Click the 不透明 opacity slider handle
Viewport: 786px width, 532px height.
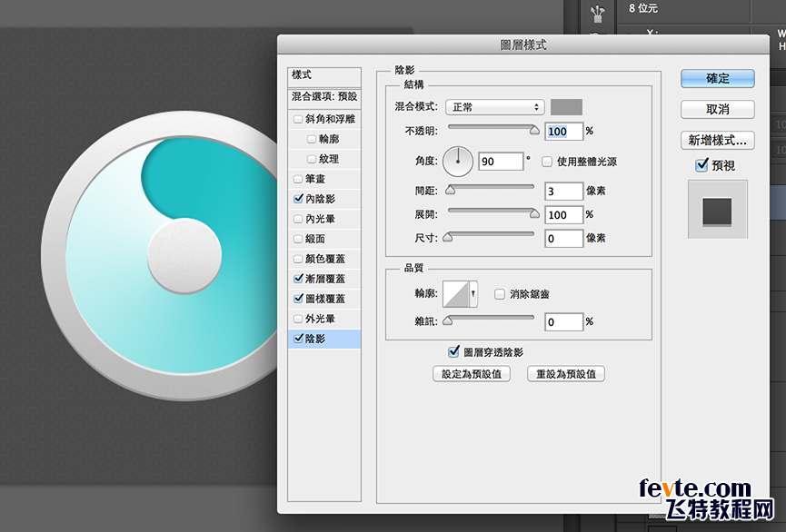click(534, 130)
